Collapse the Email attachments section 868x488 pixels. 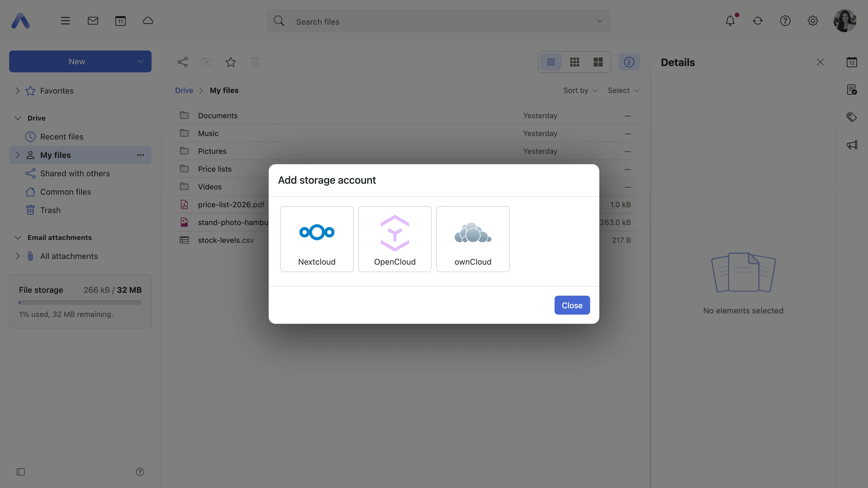coord(18,238)
